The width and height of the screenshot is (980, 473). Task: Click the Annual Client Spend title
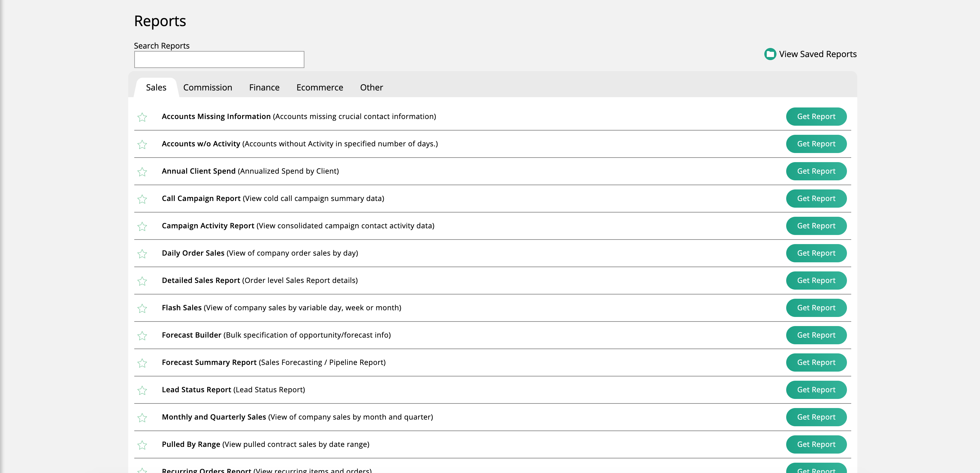coord(199,171)
